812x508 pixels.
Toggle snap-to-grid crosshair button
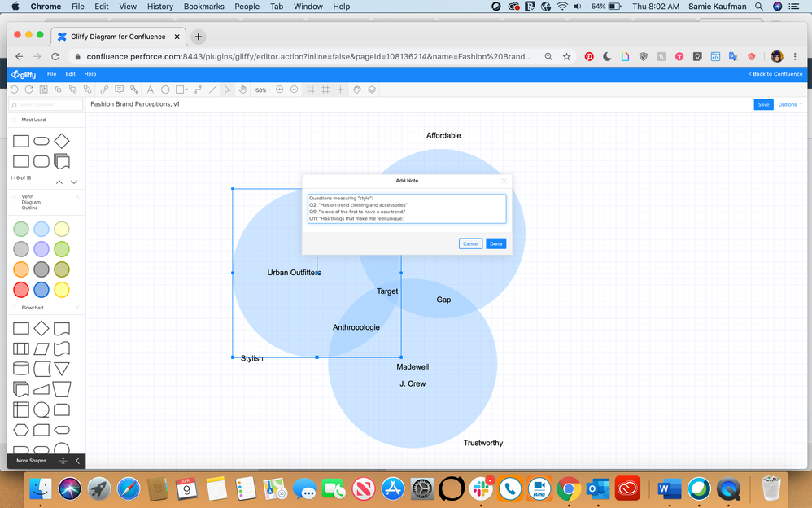point(340,90)
